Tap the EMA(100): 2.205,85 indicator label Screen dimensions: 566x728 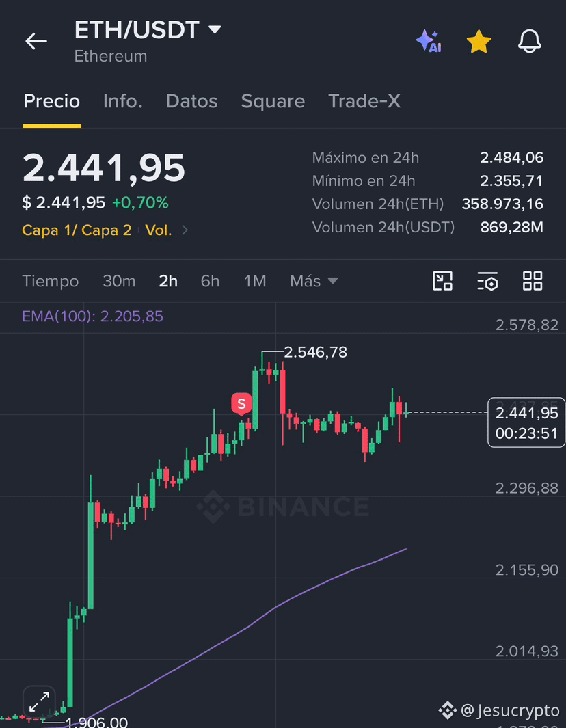[93, 316]
